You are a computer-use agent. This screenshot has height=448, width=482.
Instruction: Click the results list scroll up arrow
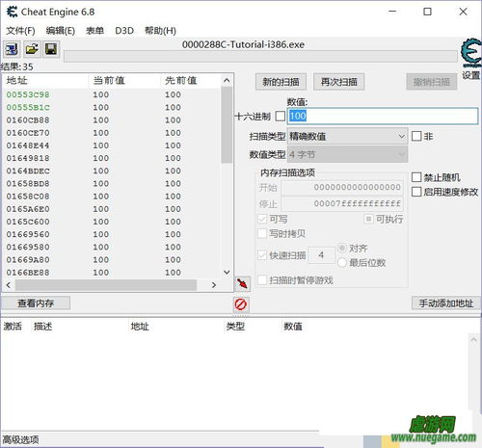click(227, 80)
